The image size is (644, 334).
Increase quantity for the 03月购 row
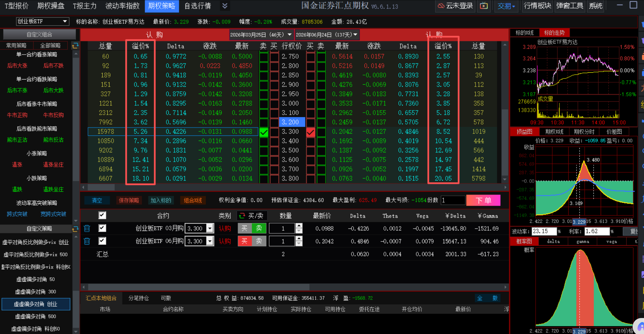click(x=299, y=226)
